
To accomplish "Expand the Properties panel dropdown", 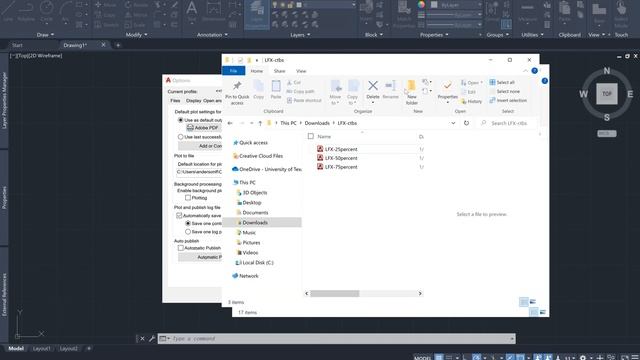I will tap(434, 35).
